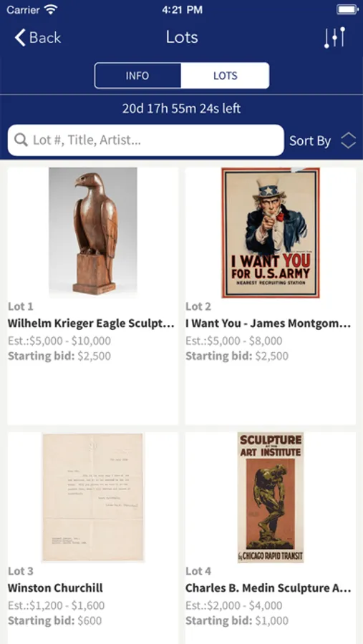The image size is (363, 644).
Task: Tap the Back text button
Action: coord(45,38)
